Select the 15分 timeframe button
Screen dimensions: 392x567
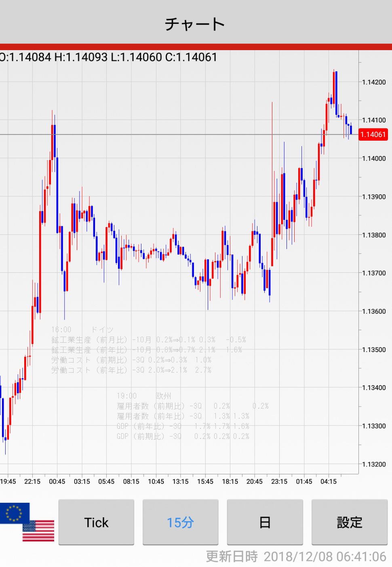[x=180, y=522]
